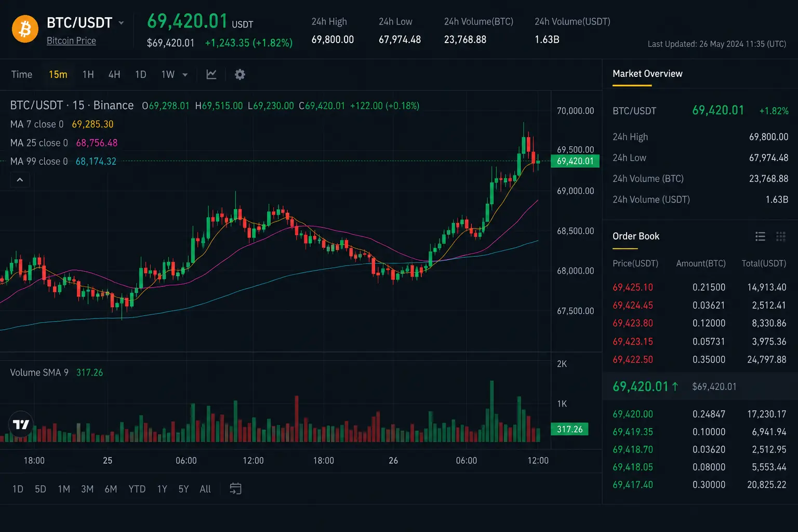
Task: Click the Volume SMA 9 indicator label
Action: (x=39, y=373)
